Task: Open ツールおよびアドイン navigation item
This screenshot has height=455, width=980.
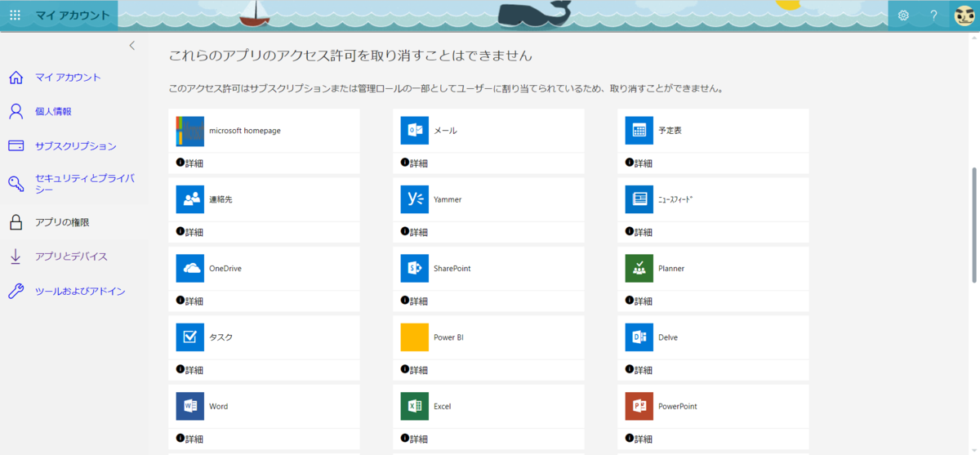Action: pos(80,292)
